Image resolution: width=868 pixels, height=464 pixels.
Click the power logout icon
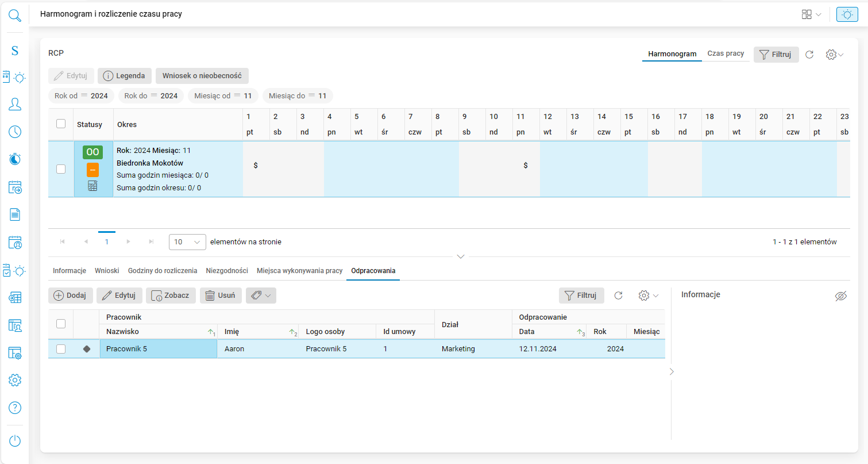click(x=15, y=441)
